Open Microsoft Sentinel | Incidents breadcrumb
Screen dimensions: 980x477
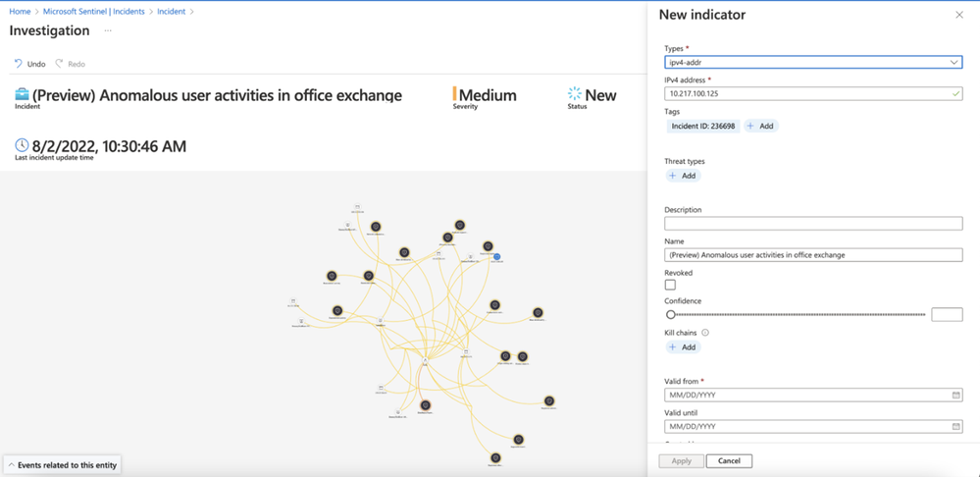click(x=94, y=11)
